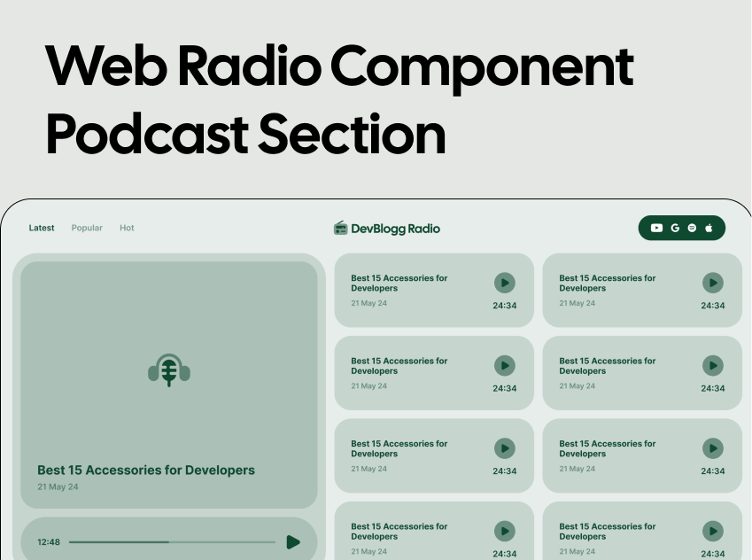Open the Google podcasts link
Viewport: 752px width, 560px height.
click(x=674, y=228)
